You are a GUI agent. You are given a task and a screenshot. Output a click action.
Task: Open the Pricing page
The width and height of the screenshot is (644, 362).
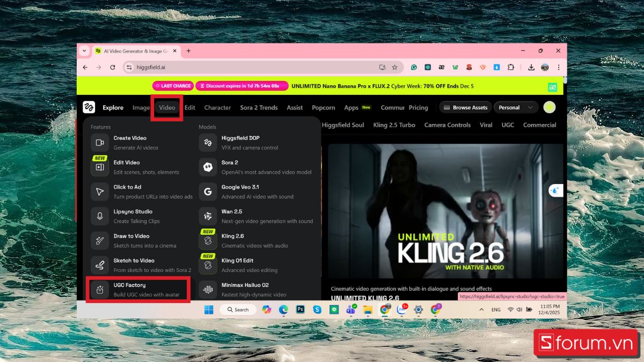coord(418,107)
